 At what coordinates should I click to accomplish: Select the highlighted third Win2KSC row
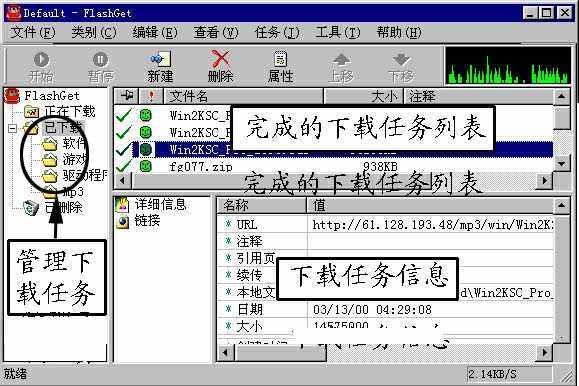pyautogui.click(x=333, y=149)
